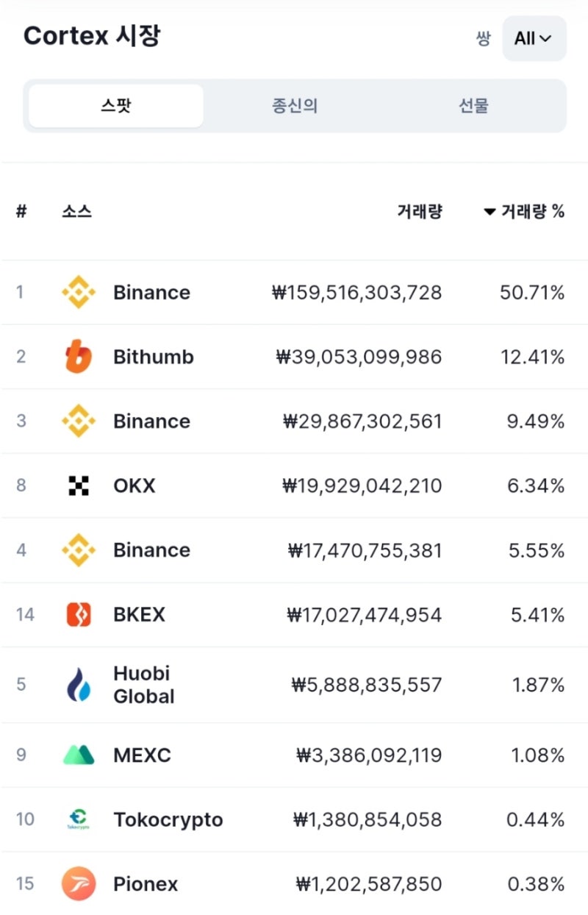Open the Tokocrypto source link
Image resolution: width=588 pixels, height=915 pixels.
tap(168, 819)
